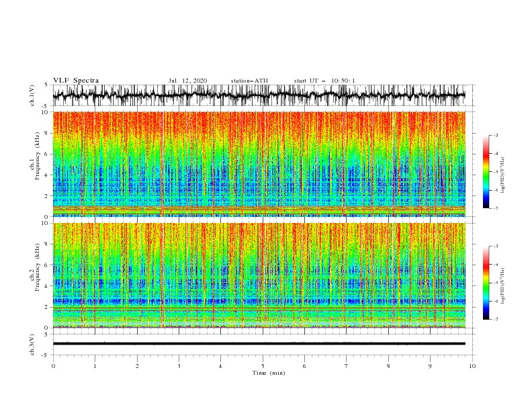The height and width of the screenshot is (411, 532).
Task: Click the ch.1 log(PSD) colorbar label
Action: tap(503, 175)
